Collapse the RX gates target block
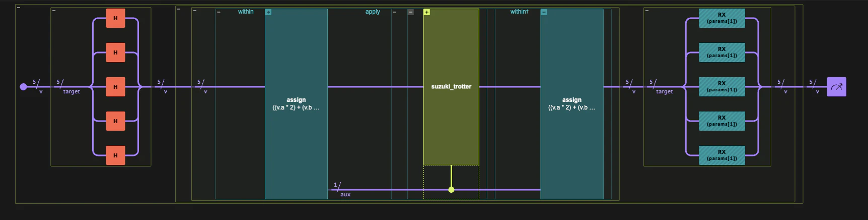The height and width of the screenshot is (220, 868). pyautogui.click(x=647, y=10)
